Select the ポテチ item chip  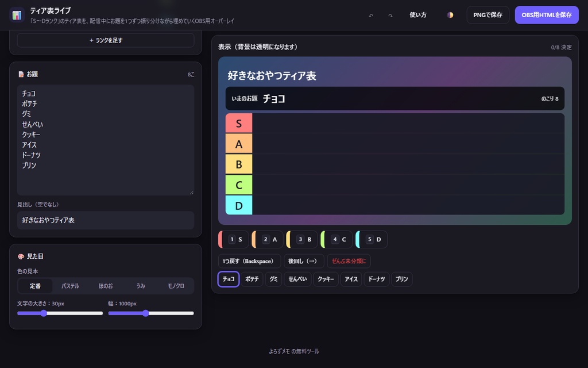(252, 279)
